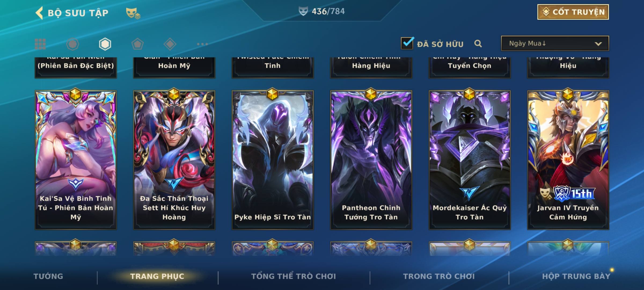
Task: Open the Jarvan IV Truyền Cảm Hứng skin card
Action: point(568,160)
